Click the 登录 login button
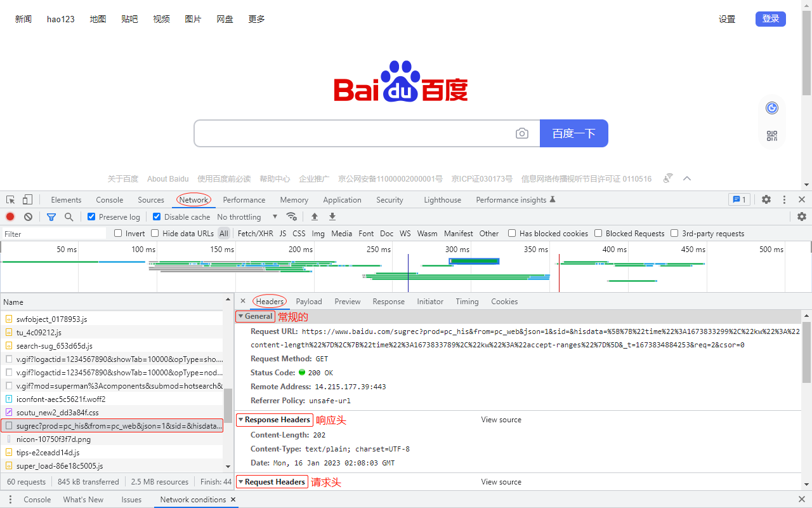This screenshot has height=508, width=812. click(x=771, y=19)
